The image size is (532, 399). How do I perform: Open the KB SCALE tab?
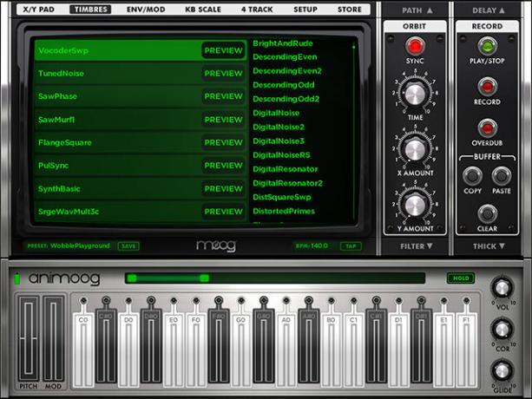point(203,10)
